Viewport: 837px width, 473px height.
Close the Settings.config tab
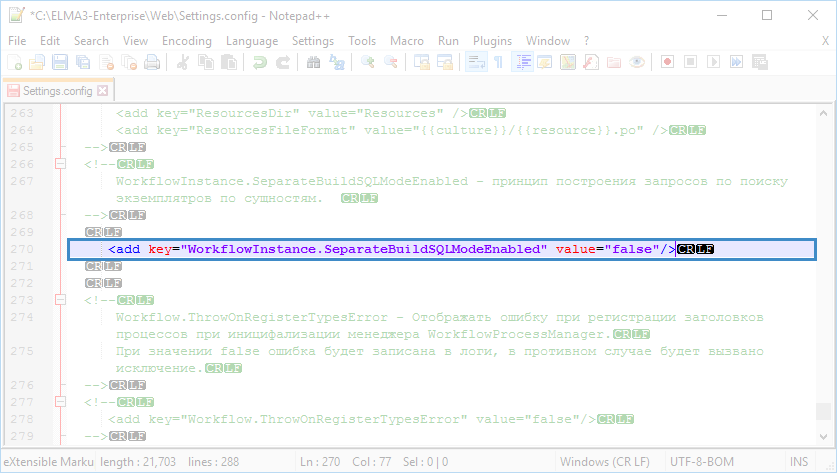[102, 90]
